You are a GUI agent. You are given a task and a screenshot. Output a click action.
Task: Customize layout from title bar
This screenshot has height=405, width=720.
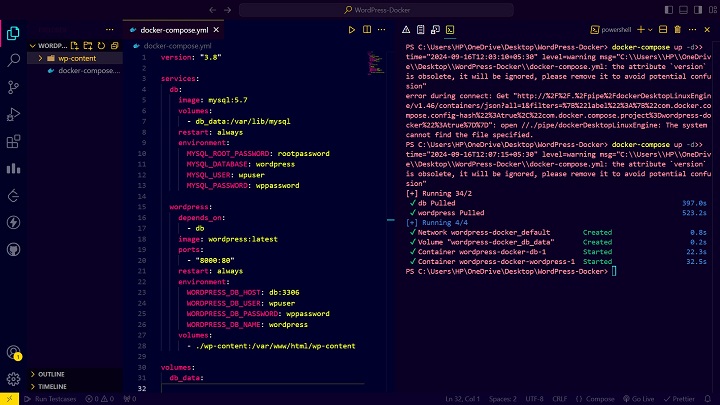pos(713,10)
